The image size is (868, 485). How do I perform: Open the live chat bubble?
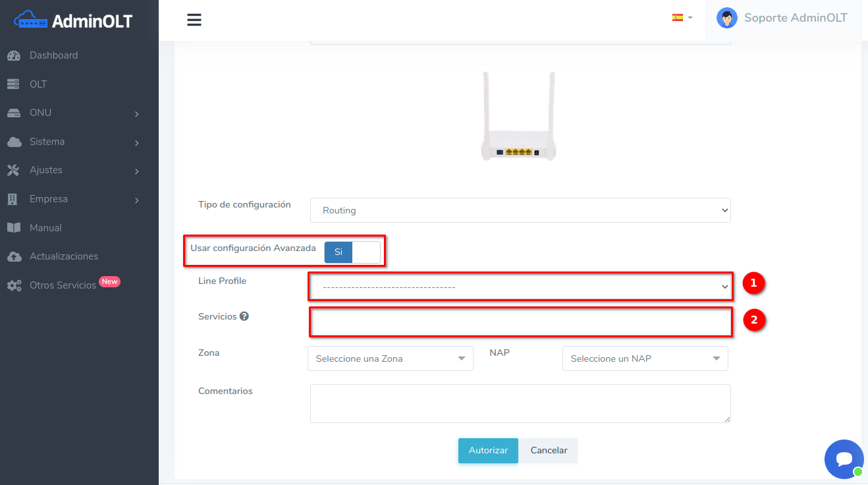[x=844, y=459]
